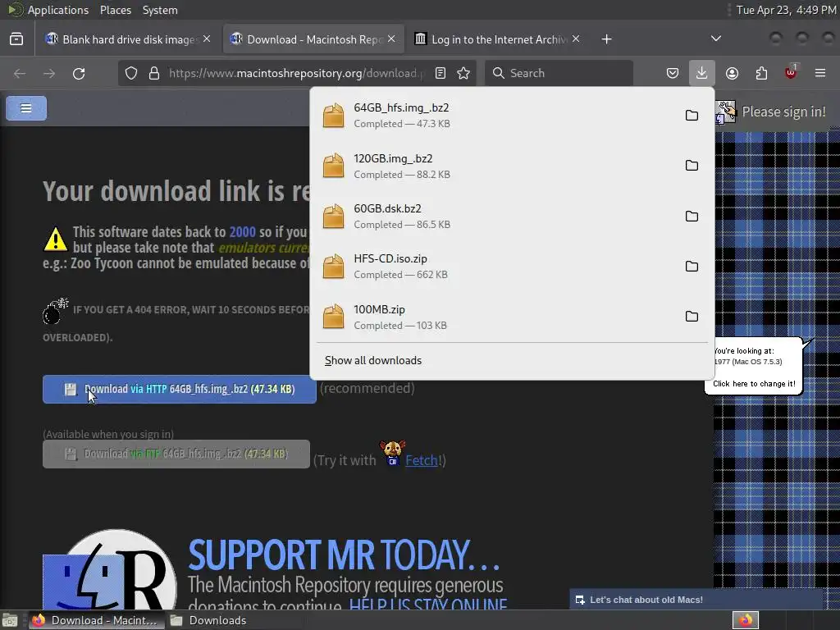Open Pocket save icon
The width and height of the screenshot is (840, 630).
[x=673, y=73]
